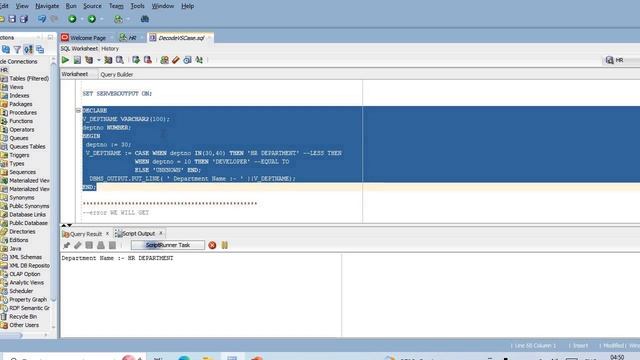
Task: Click the SQL Tuning Advisor icon
Action: pos(120,60)
